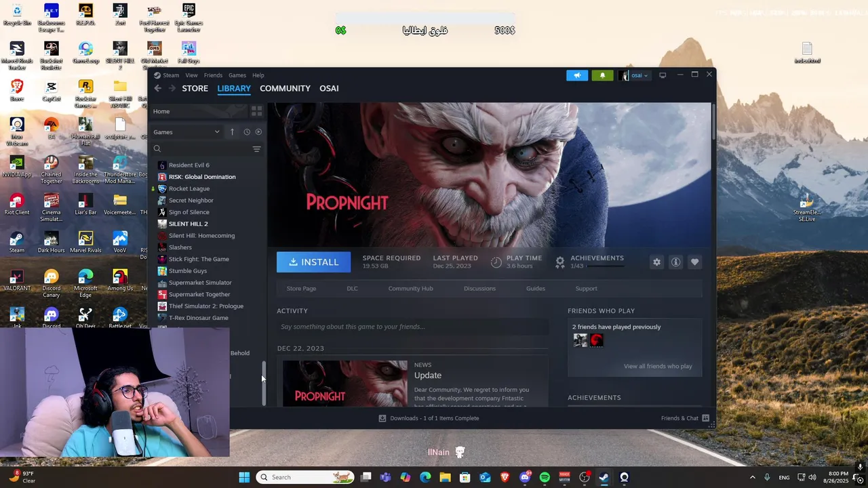
Task: Select Rocket League in game list
Action: [x=189, y=188]
